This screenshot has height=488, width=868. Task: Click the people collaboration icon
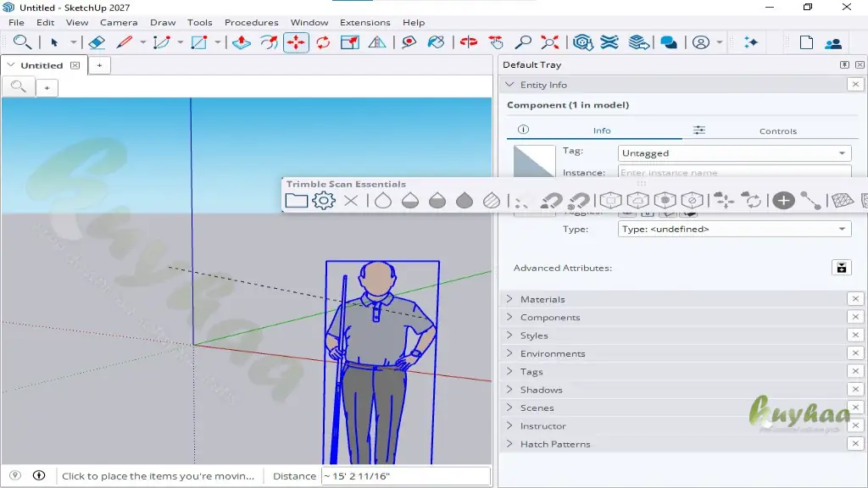[x=833, y=42]
